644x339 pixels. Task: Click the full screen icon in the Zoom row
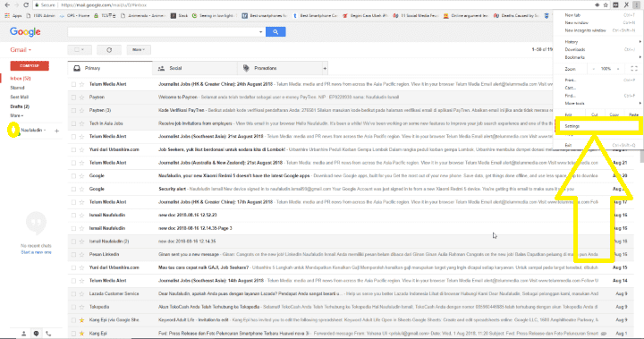(634, 69)
